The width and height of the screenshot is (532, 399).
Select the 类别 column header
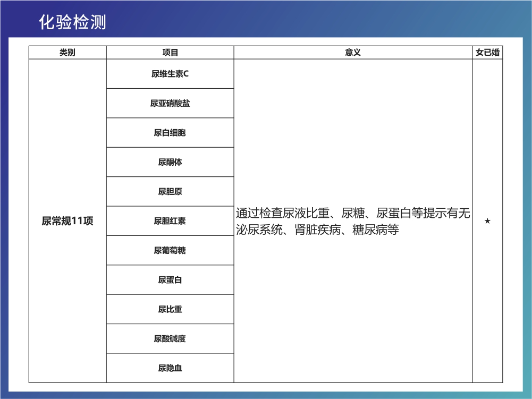click(67, 53)
